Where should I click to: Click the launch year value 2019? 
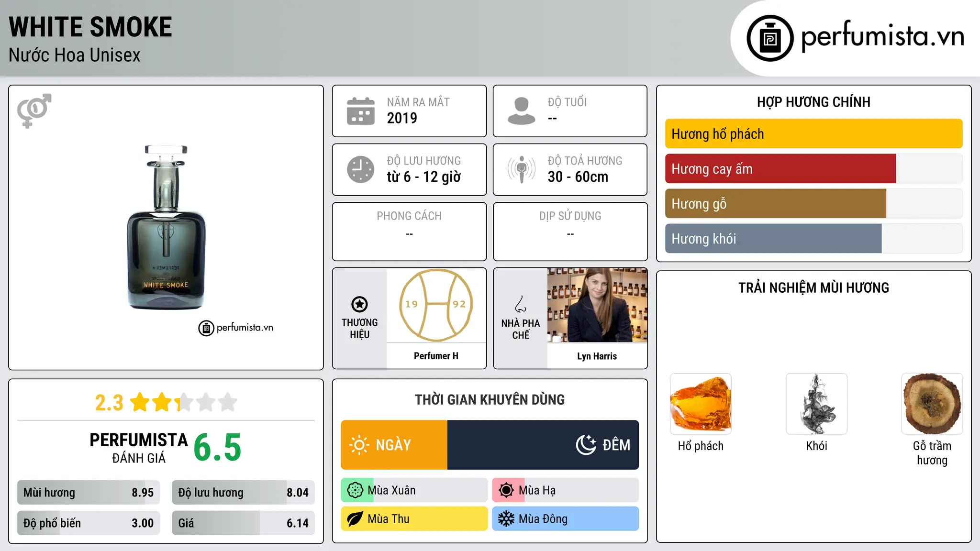pyautogui.click(x=402, y=118)
